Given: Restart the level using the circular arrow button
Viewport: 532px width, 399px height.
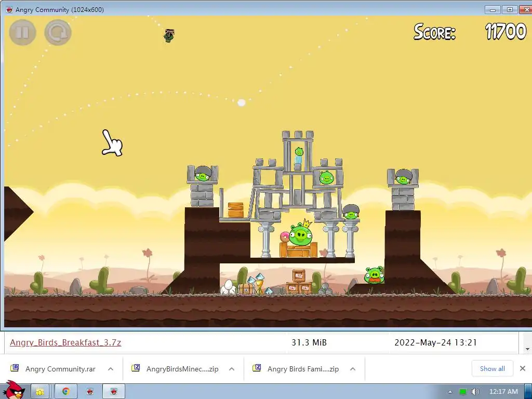Looking at the screenshot, I should [58, 33].
